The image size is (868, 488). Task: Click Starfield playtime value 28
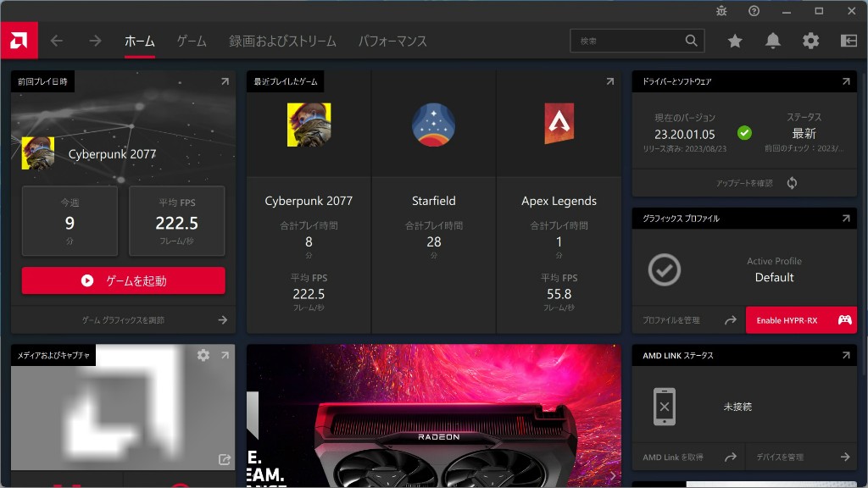(x=433, y=241)
